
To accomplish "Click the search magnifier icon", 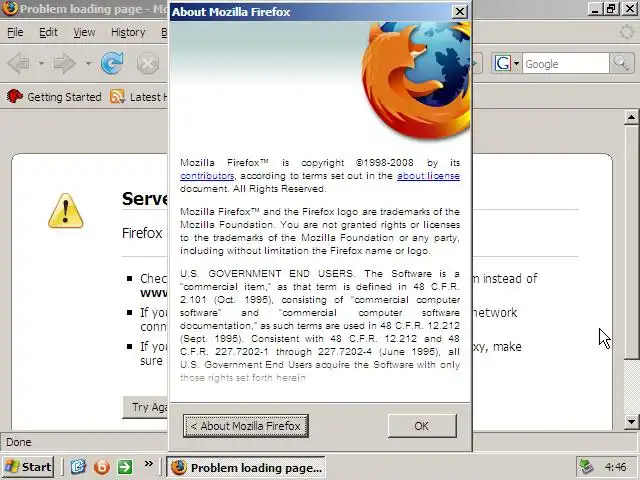I will tap(621, 63).
